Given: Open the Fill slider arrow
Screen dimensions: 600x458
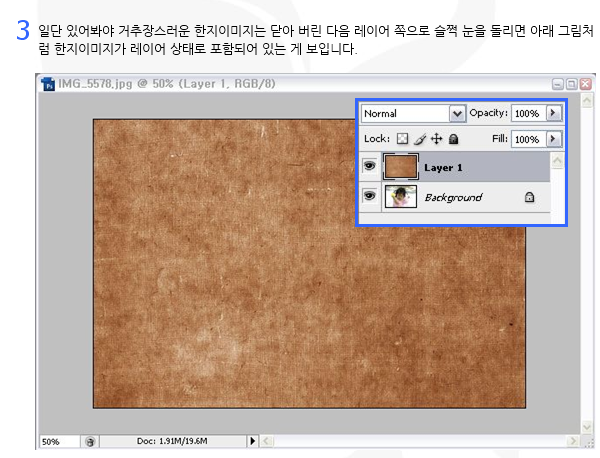Looking at the screenshot, I should click(553, 139).
